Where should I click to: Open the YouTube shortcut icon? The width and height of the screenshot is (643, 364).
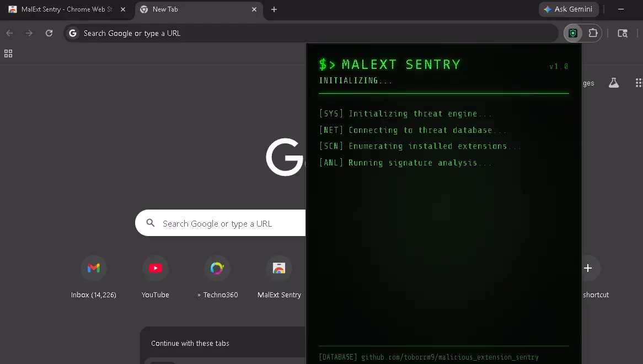156,268
